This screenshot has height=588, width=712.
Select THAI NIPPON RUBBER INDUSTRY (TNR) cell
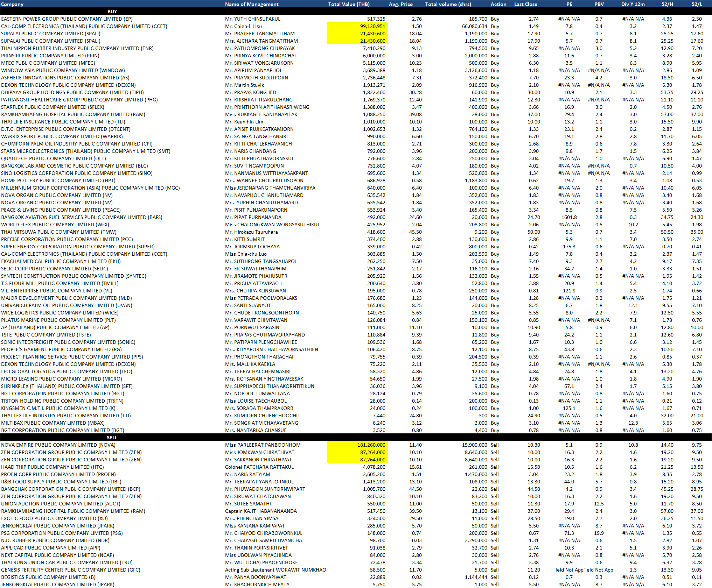(77, 48)
